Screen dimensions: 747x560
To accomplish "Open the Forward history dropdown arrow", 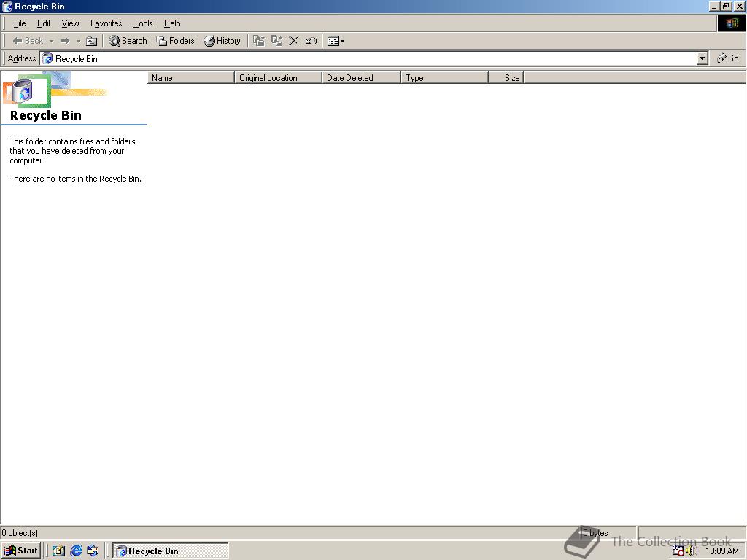I will tap(78, 41).
